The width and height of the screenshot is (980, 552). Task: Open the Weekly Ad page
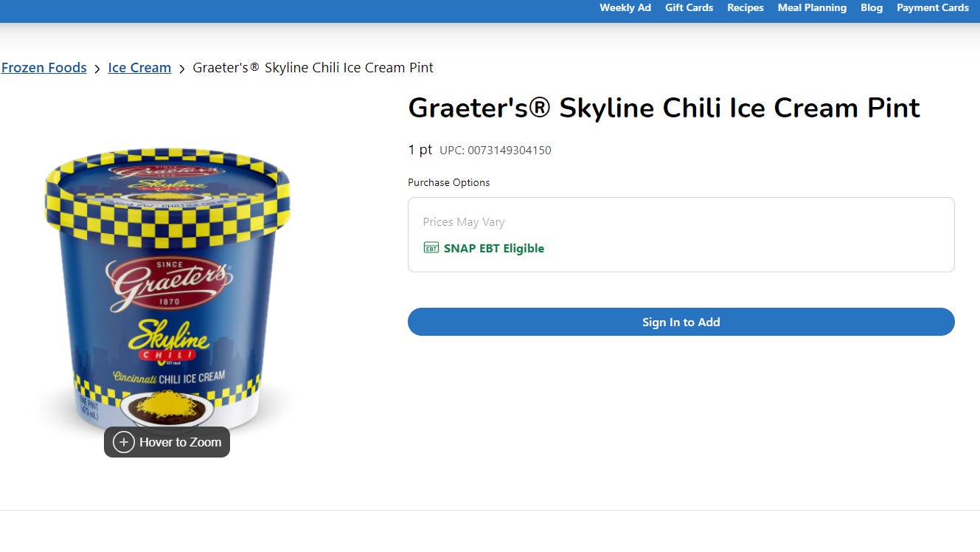[625, 7]
